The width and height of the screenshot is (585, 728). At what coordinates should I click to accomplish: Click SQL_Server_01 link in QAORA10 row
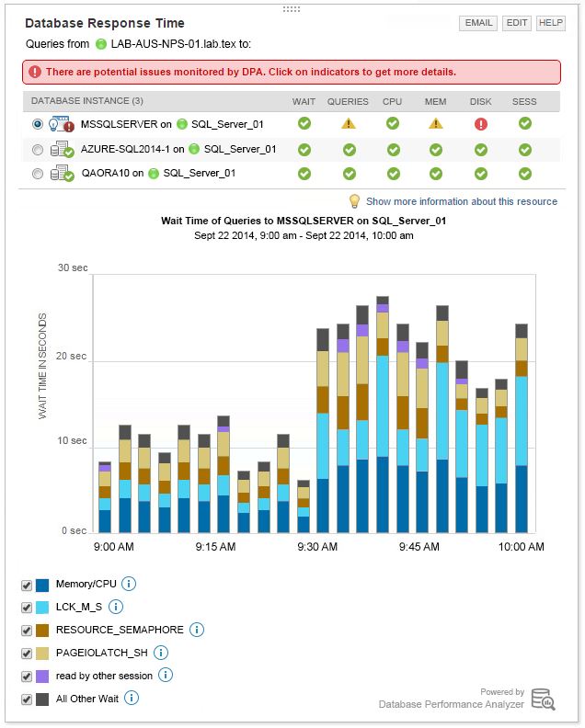pos(199,173)
